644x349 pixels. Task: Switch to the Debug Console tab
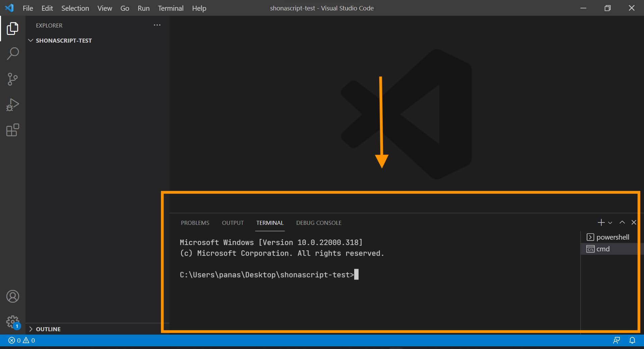(319, 223)
